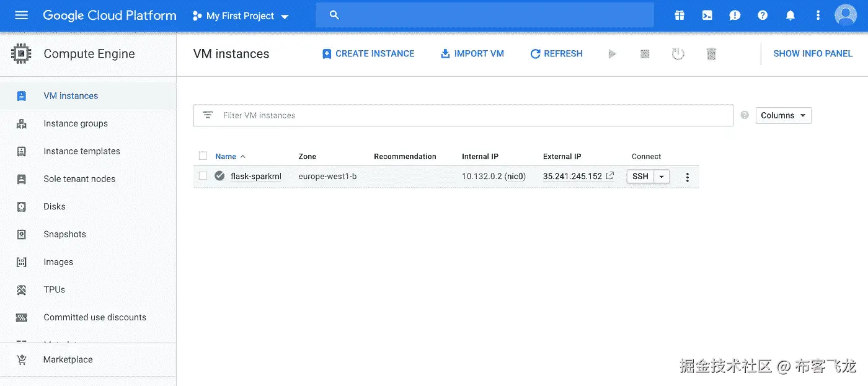Sort by Name column header
The height and width of the screenshot is (386, 868).
coord(230,157)
